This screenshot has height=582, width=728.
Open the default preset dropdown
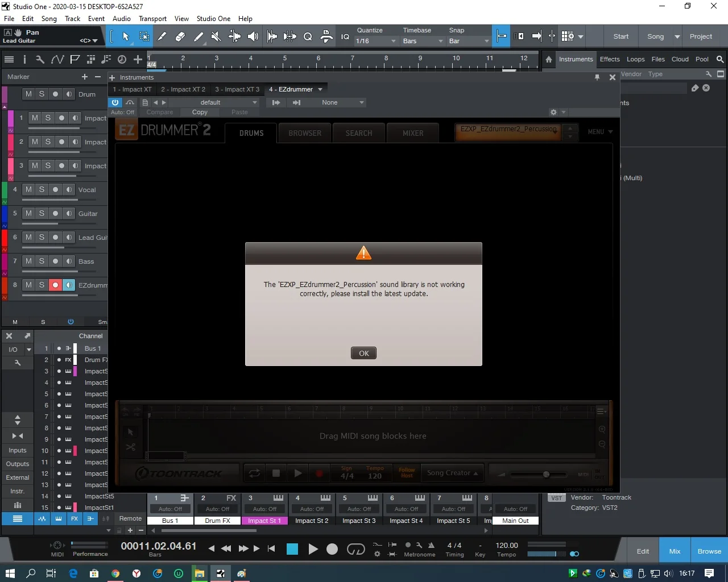point(214,102)
